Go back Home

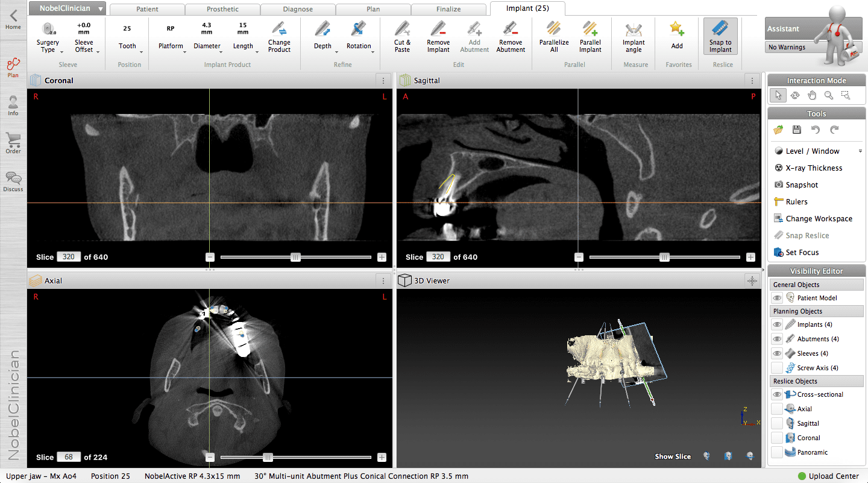pyautogui.click(x=13, y=20)
